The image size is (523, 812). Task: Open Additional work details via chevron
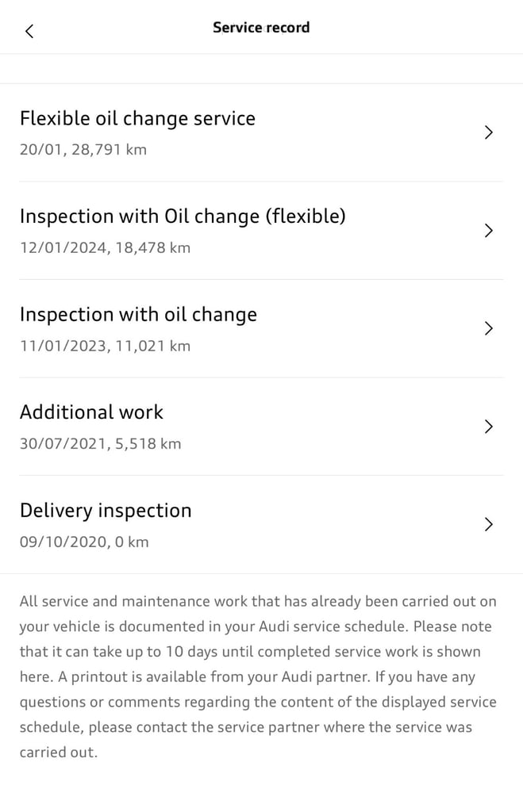pyautogui.click(x=488, y=427)
